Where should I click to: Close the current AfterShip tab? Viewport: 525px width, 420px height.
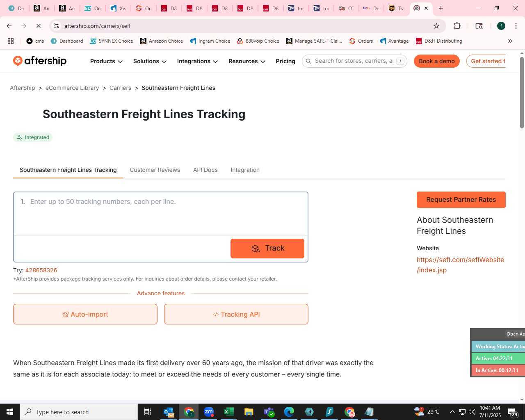coord(426,8)
